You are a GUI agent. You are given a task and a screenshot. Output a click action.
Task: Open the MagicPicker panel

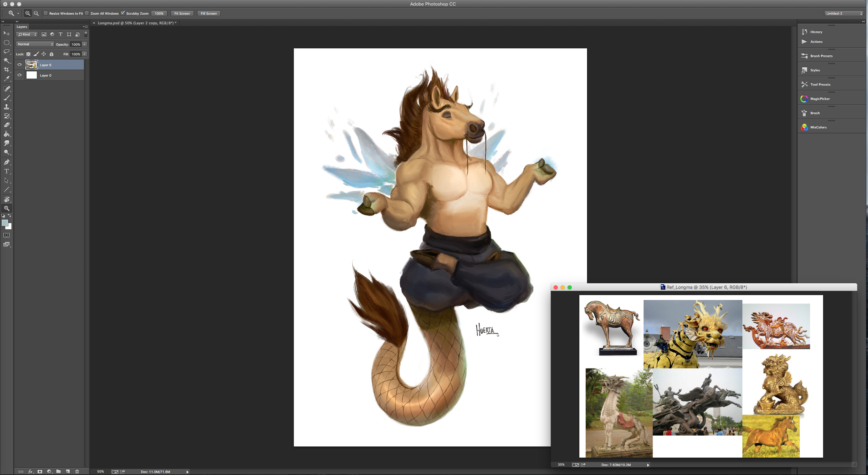pos(820,99)
